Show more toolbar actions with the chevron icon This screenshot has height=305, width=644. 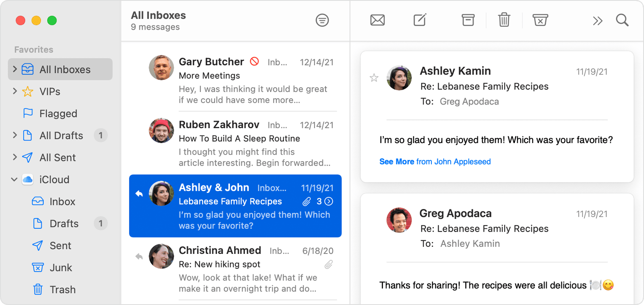pos(597,20)
